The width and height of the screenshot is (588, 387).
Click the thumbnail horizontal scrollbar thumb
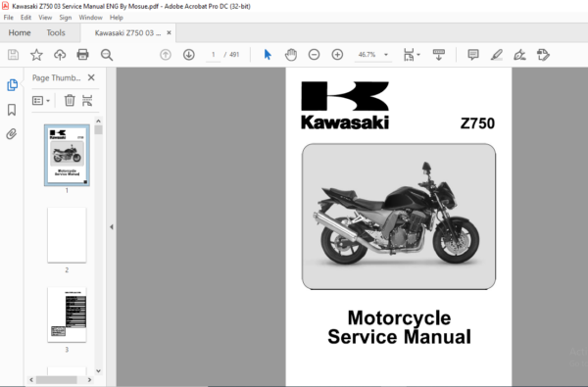(x=57, y=380)
